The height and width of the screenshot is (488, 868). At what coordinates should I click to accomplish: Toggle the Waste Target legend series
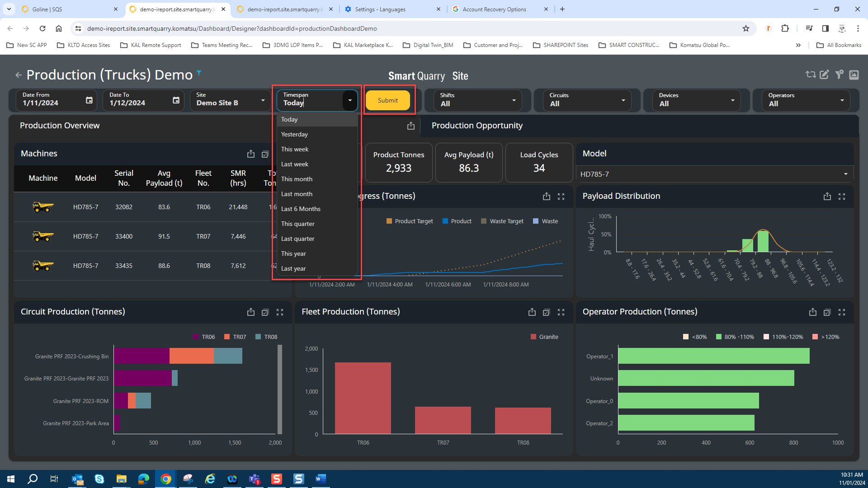click(x=502, y=221)
